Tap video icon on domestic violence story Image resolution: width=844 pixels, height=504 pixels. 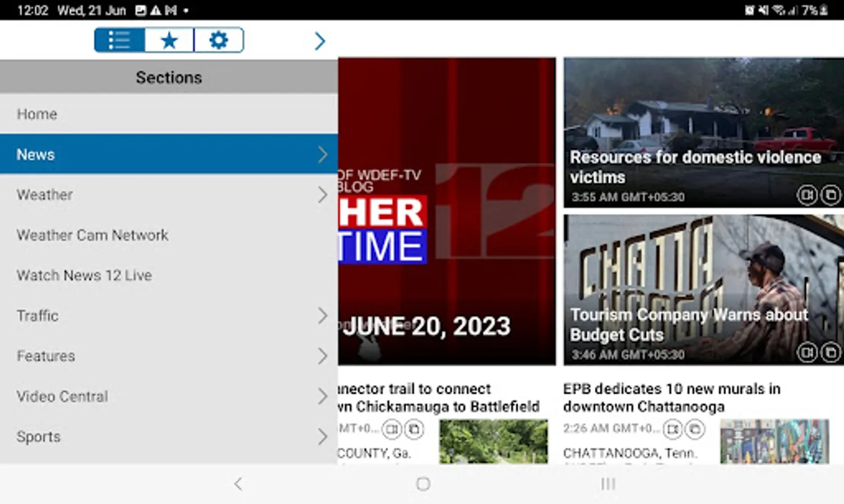tap(807, 195)
